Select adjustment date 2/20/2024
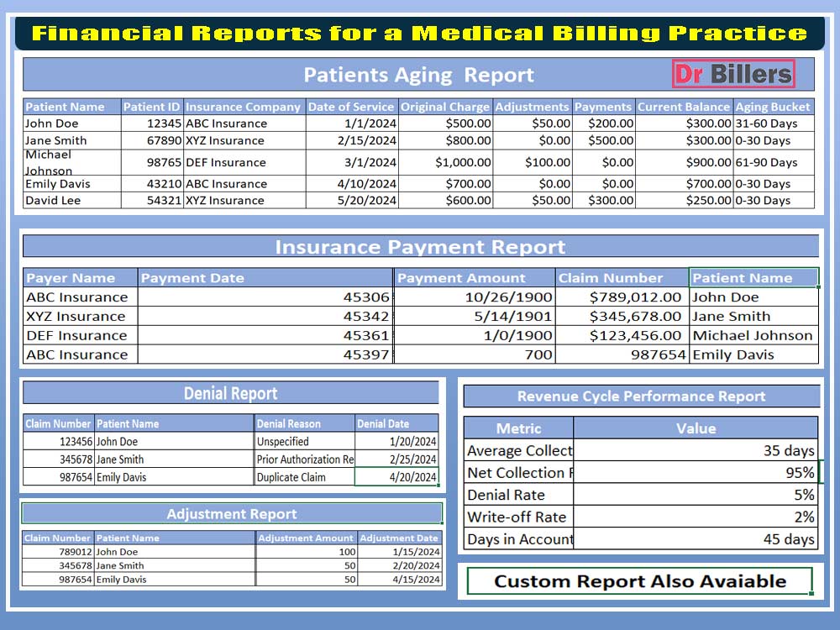 pos(400,565)
